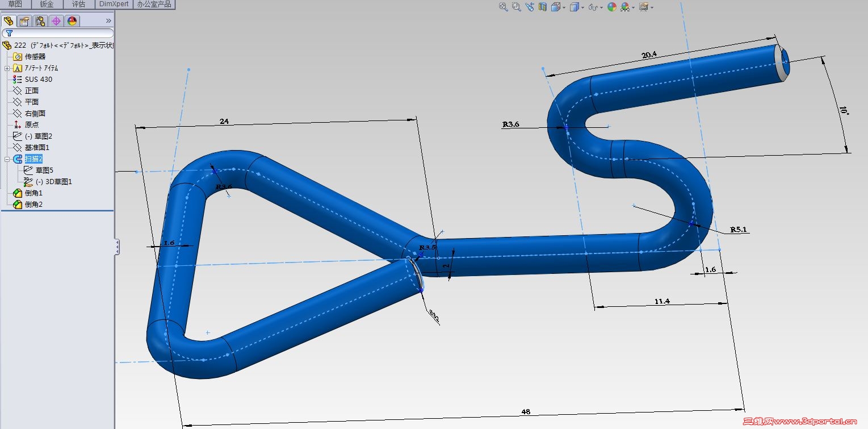Open the hide/show items dropdown arrow
The image size is (868, 429).
(601, 7)
